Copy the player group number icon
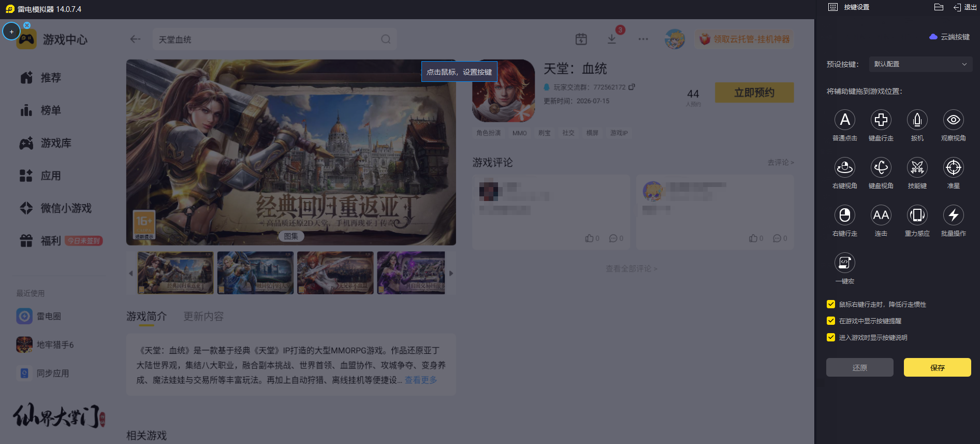Viewport: 980px width, 444px height. [x=632, y=87]
